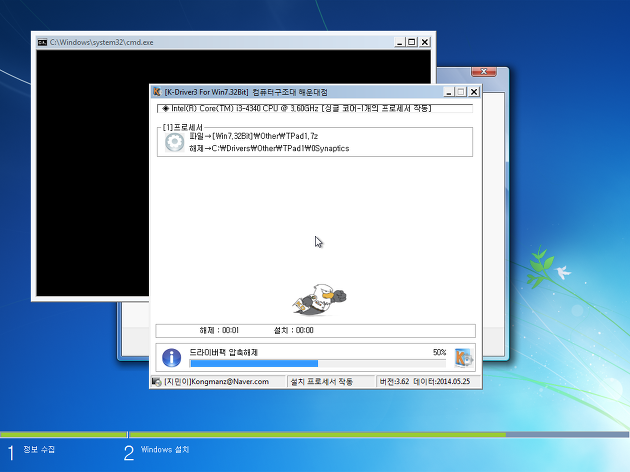
Task: Click the K-Driver logo icon next to 50%
Action: click(463, 358)
